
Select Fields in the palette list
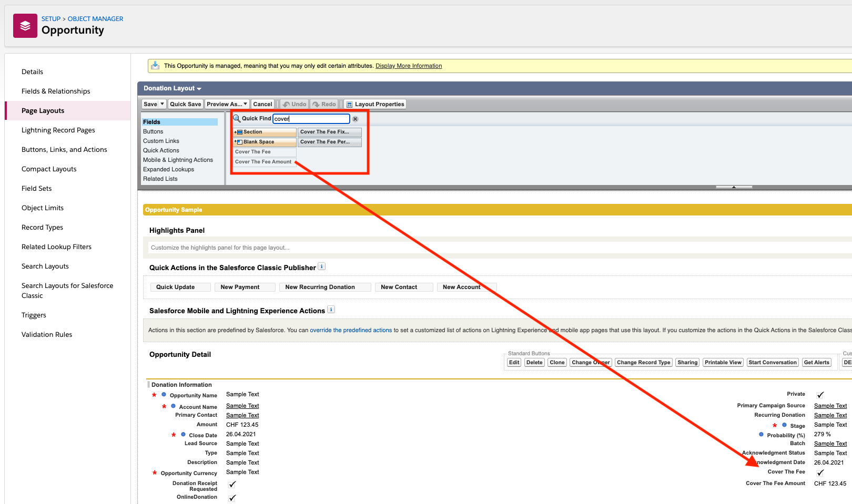point(180,122)
